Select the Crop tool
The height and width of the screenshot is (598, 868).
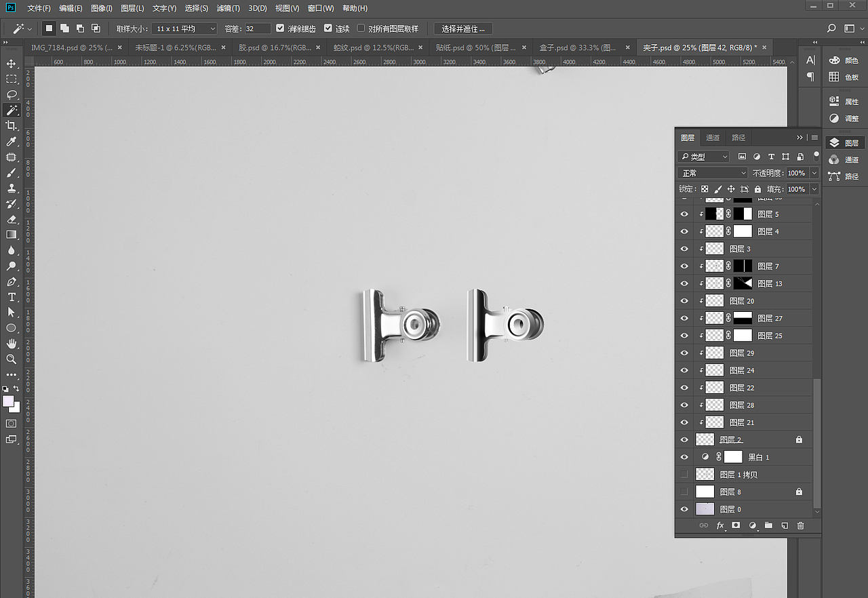(x=12, y=126)
